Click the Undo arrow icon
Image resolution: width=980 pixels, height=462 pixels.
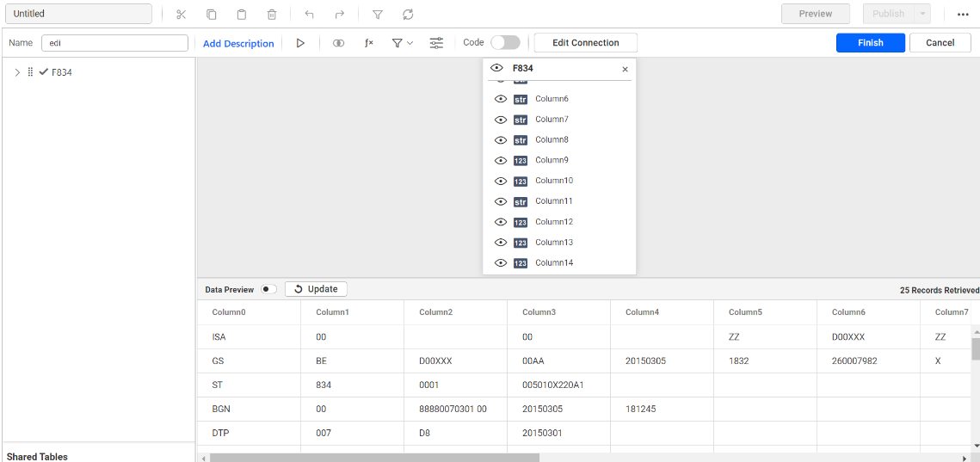[310, 14]
